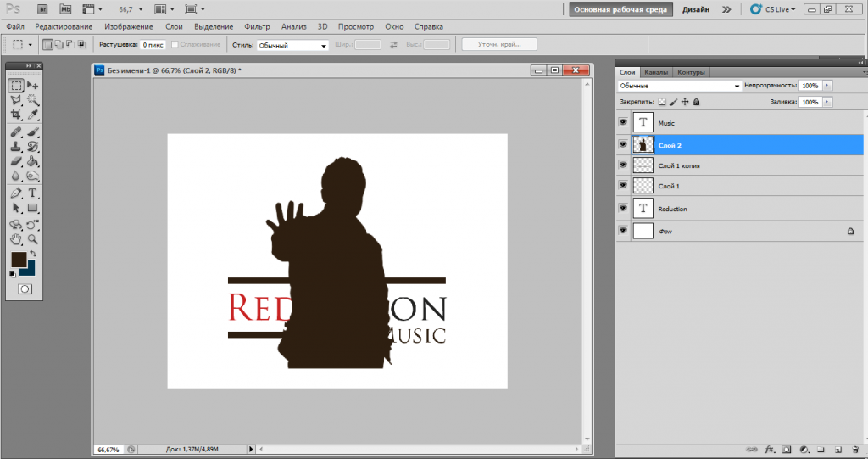
Task: Select the Move tool
Action: point(33,86)
